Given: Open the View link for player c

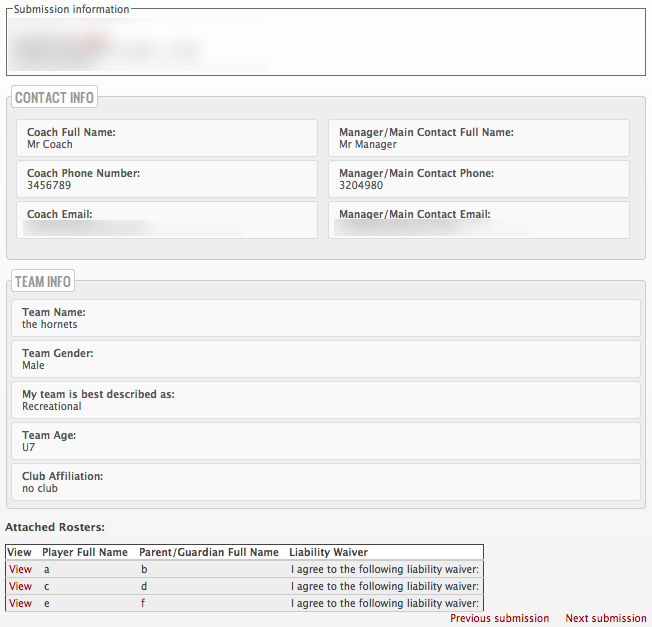Looking at the screenshot, I should coord(20,586).
